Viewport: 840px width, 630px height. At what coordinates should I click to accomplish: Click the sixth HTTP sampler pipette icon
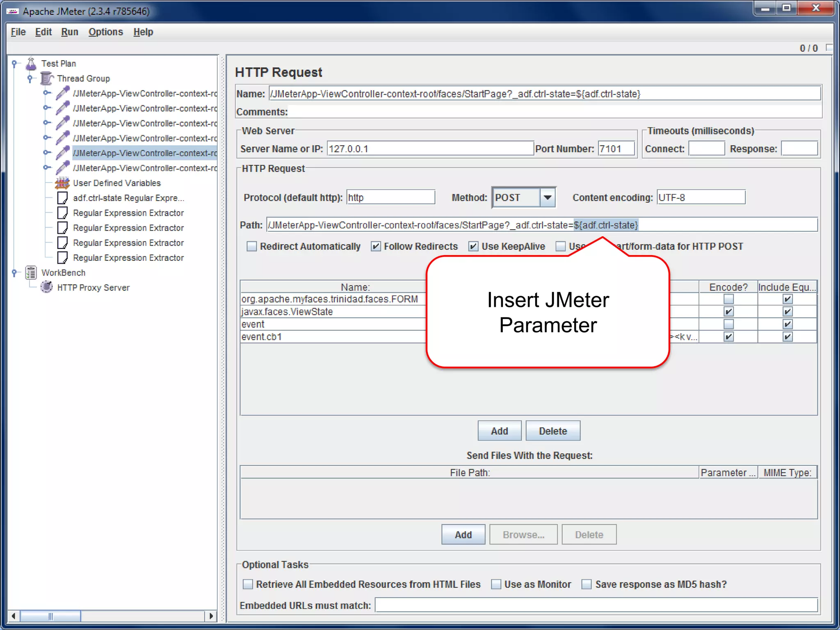(62, 168)
